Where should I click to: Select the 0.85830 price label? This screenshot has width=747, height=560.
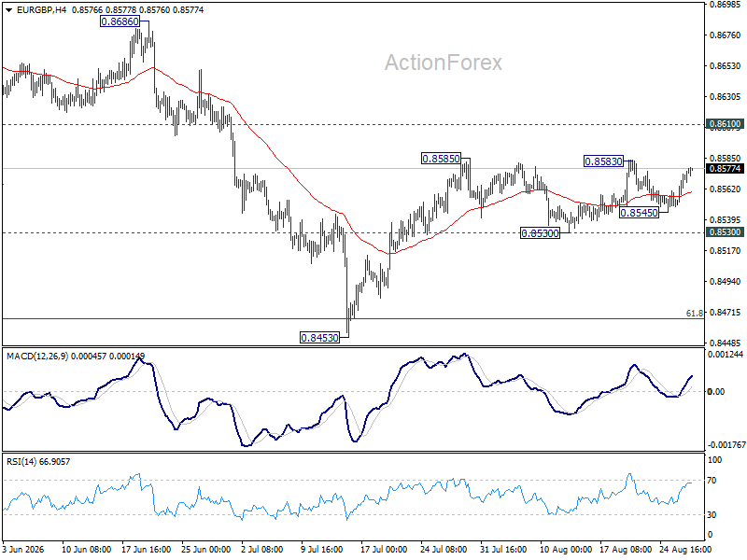pos(603,161)
